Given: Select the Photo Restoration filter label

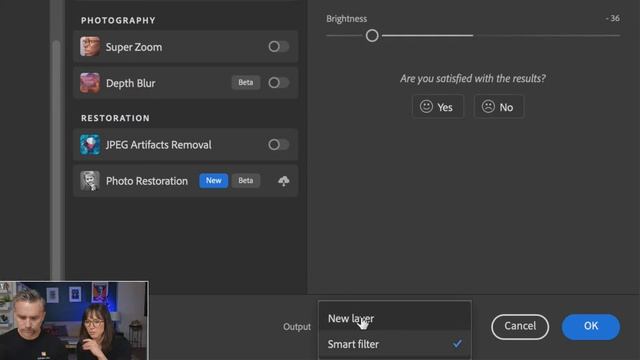Looking at the screenshot, I should pos(147,181).
